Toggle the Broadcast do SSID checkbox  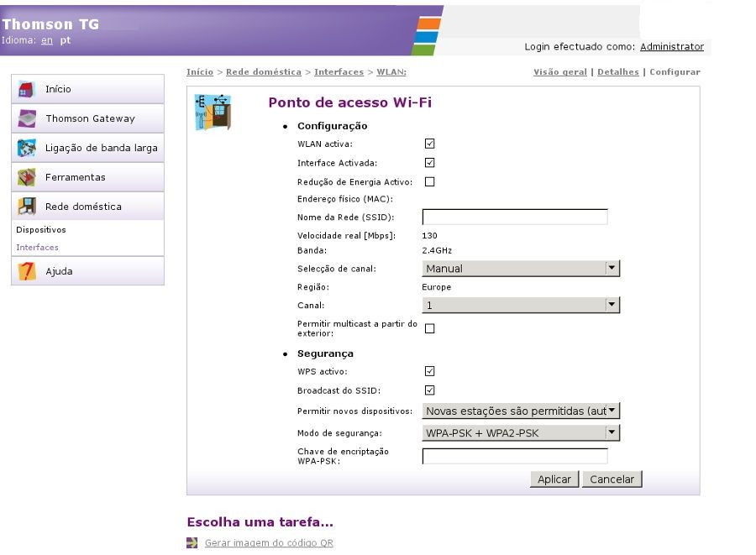(429, 390)
